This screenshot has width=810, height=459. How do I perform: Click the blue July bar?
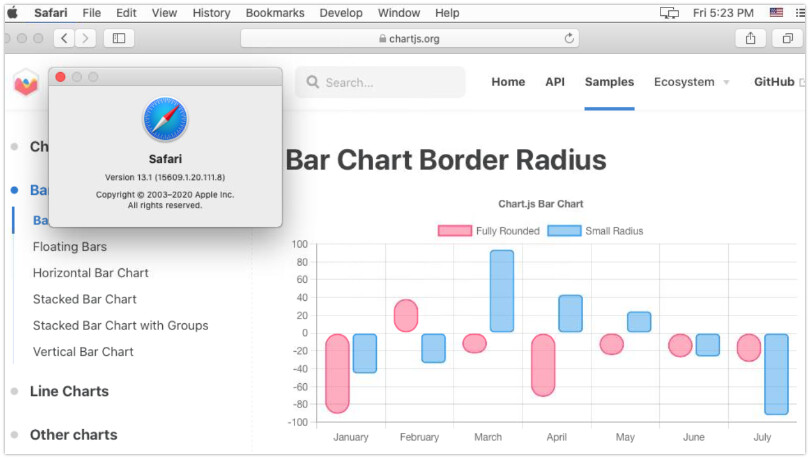coord(776,374)
